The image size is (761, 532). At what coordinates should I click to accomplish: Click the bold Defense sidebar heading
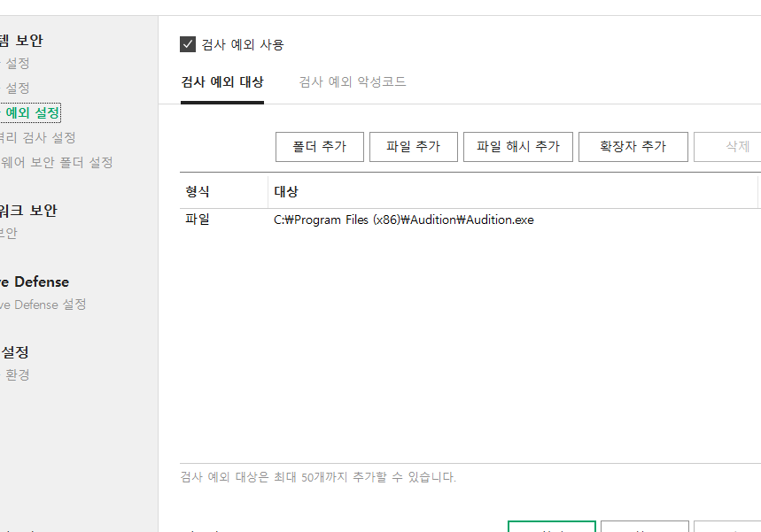(34, 281)
